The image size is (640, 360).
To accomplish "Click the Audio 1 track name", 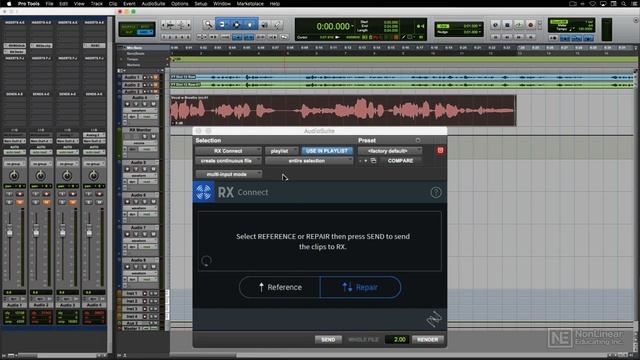I will pyautogui.click(x=132, y=77).
